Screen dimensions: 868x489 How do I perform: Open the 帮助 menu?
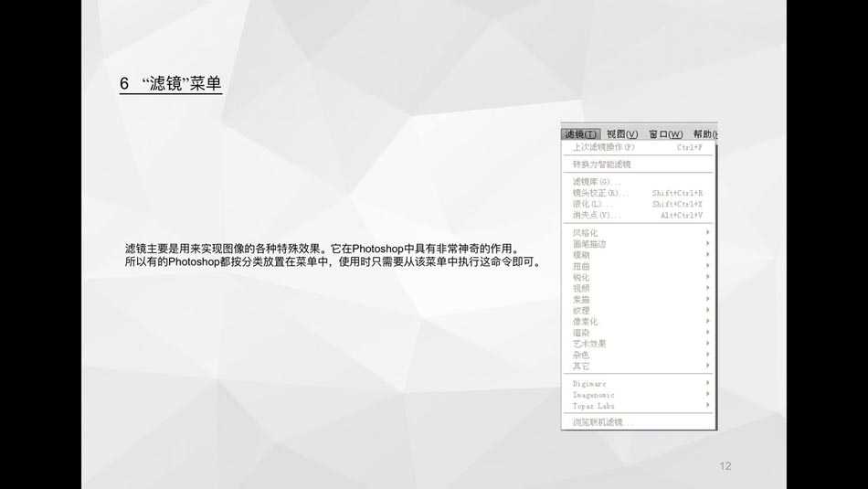pos(704,134)
